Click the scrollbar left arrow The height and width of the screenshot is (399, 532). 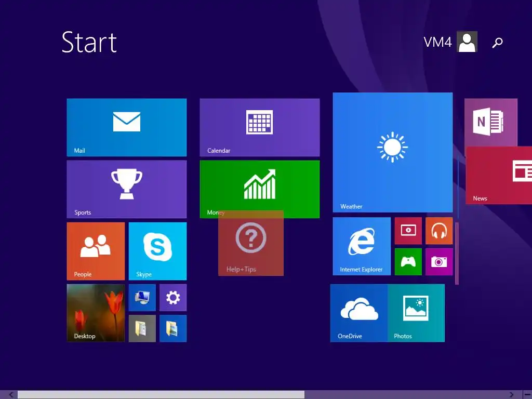[x=11, y=395]
